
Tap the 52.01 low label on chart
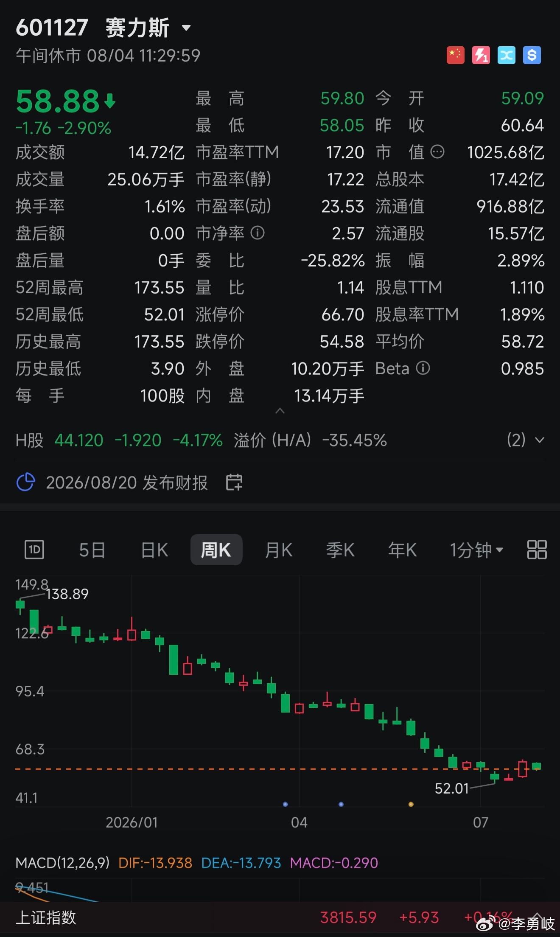tap(452, 788)
